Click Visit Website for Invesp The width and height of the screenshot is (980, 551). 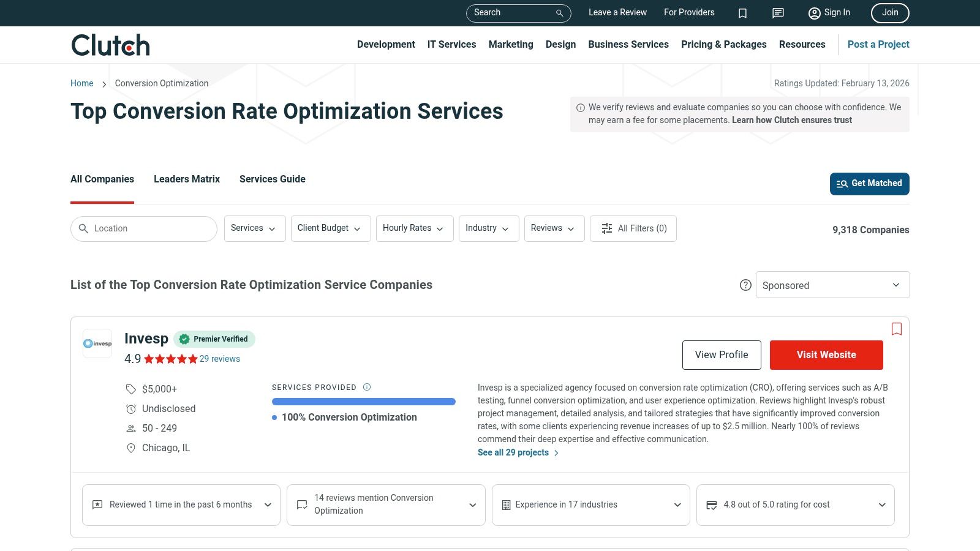click(826, 355)
